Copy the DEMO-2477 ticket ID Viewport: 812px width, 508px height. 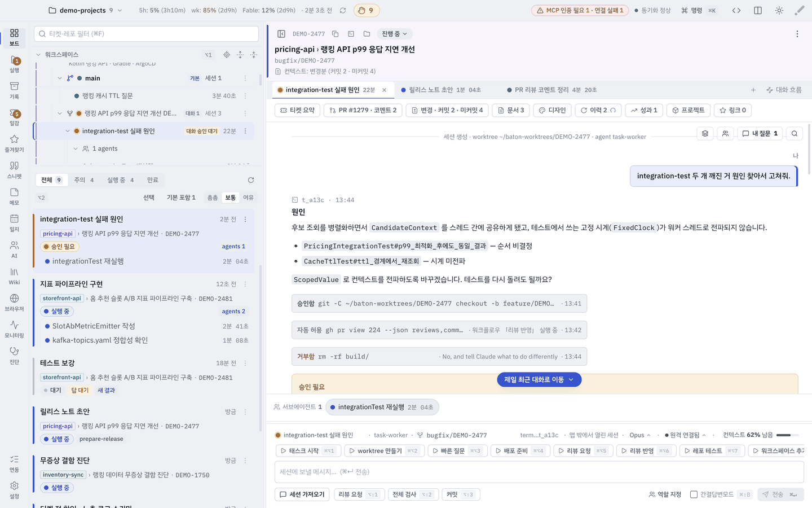click(335, 34)
